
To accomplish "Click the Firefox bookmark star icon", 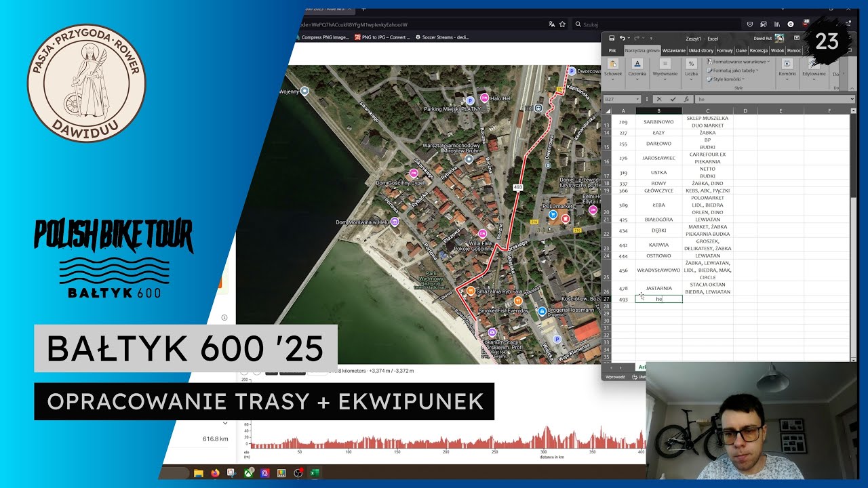I will click(x=562, y=24).
